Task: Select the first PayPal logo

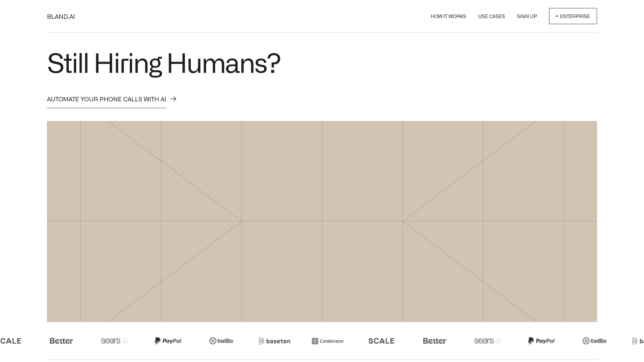Action: coord(168,341)
